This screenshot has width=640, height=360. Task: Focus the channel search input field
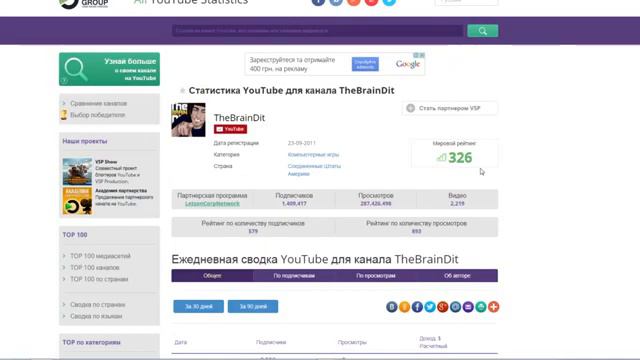318,31
